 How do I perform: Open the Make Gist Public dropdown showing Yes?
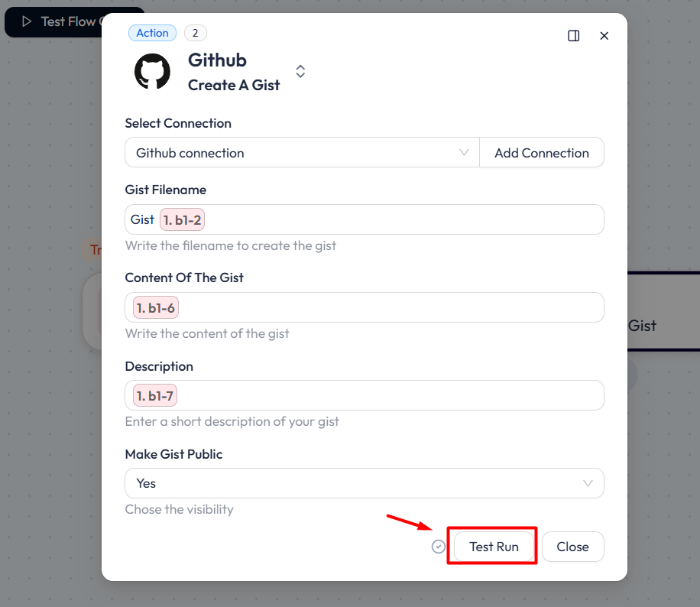pos(364,483)
